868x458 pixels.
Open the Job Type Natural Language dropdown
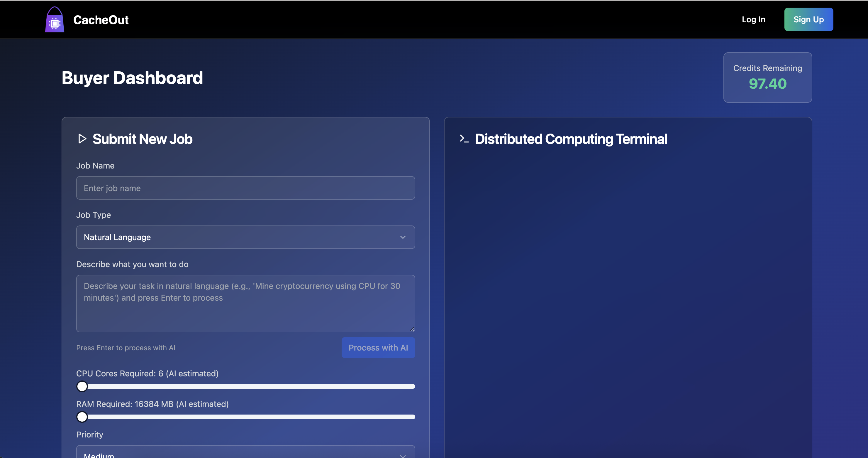(x=245, y=237)
